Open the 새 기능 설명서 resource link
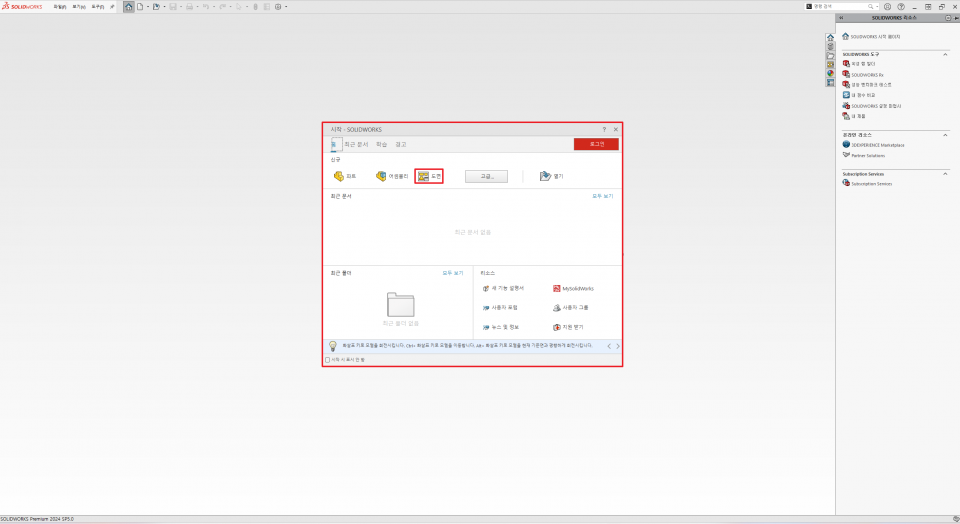The image size is (960, 524). (x=503, y=288)
